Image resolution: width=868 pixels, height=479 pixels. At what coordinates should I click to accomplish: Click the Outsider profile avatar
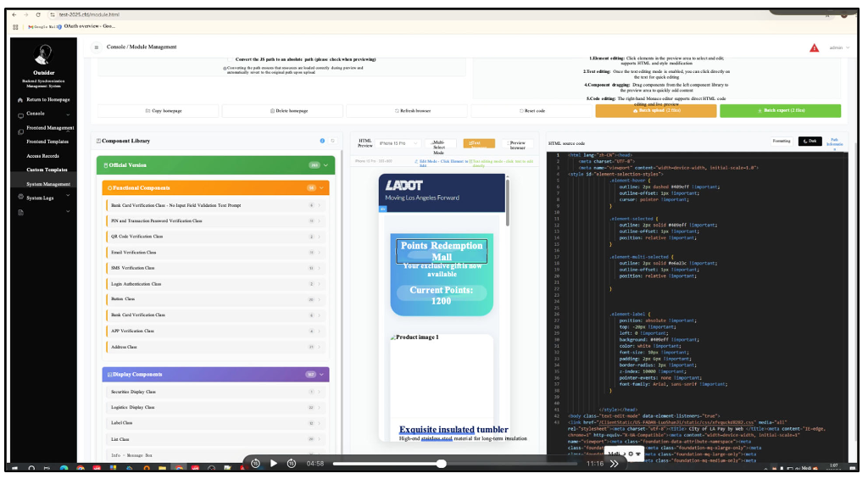[x=43, y=54]
